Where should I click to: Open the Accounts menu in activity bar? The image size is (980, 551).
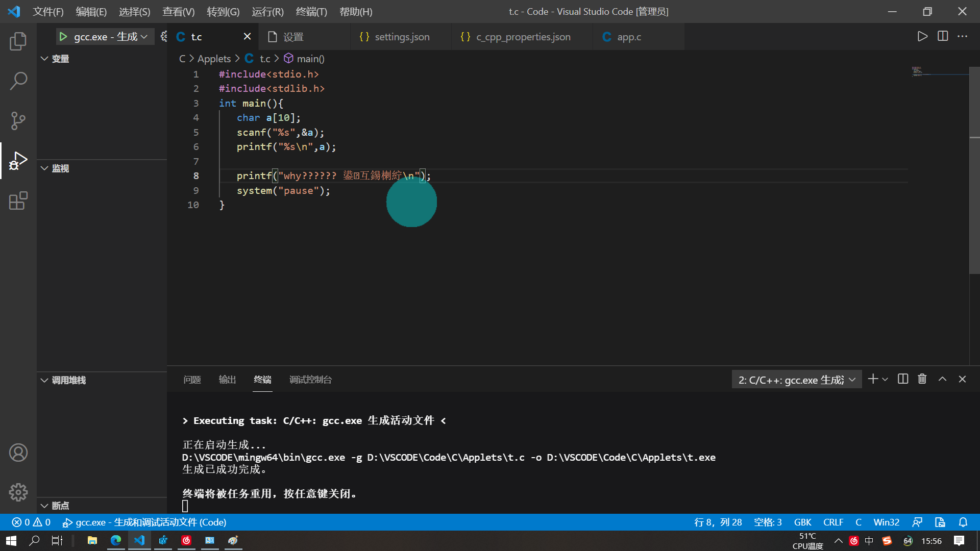click(x=18, y=453)
